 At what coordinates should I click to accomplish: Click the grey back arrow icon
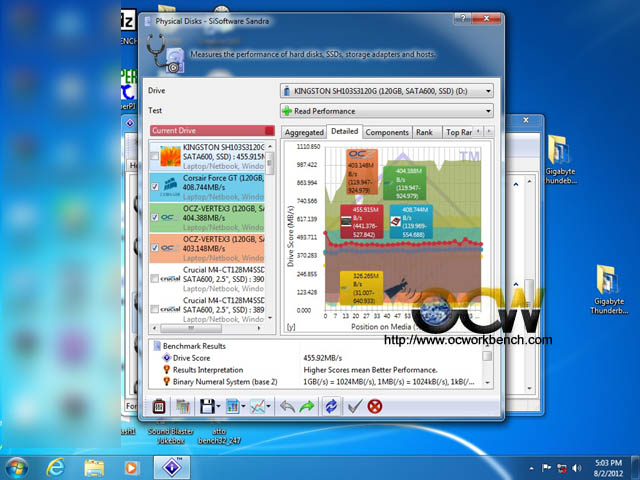click(287, 406)
